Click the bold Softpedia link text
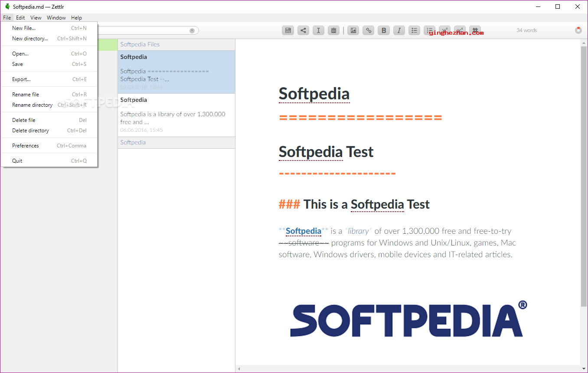 click(x=304, y=231)
